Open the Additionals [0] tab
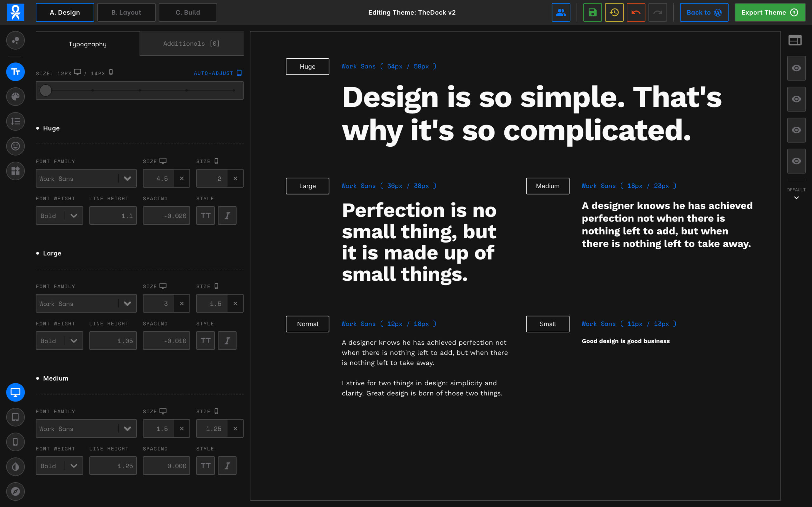Image resolution: width=812 pixels, height=507 pixels. (x=191, y=44)
